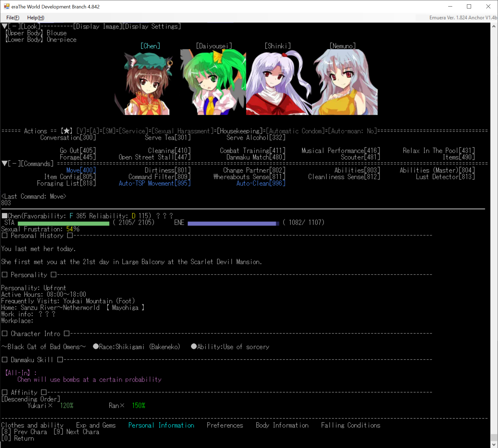This screenshot has height=448, width=498.
Task: Select the [Chen] name label
Action: pyautogui.click(x=150, y=46)
